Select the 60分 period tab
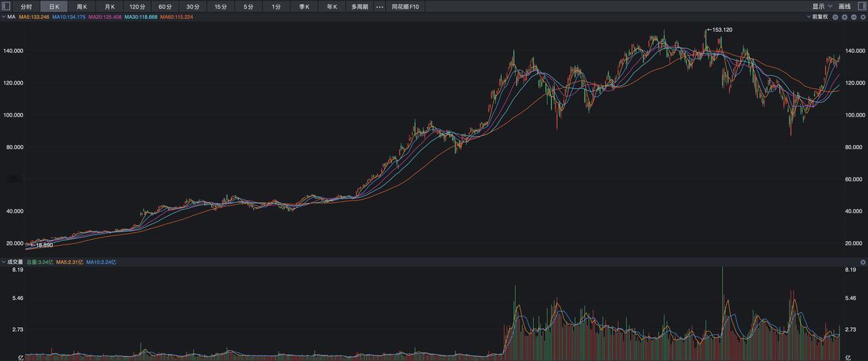 (165, 7)
